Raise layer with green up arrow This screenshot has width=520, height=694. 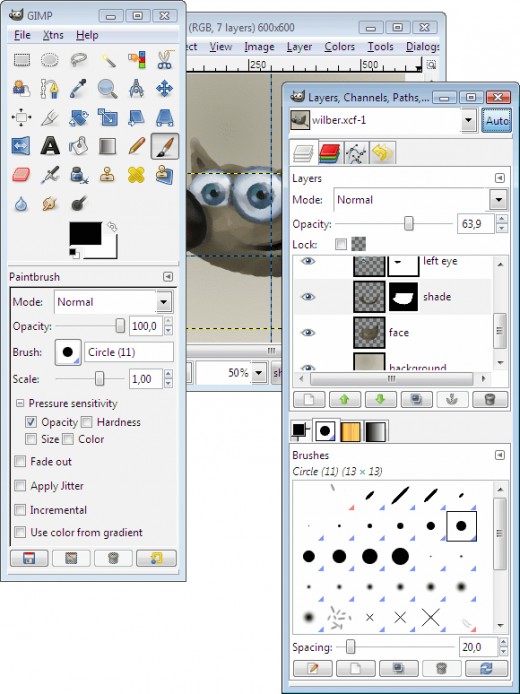pos(345,400)
